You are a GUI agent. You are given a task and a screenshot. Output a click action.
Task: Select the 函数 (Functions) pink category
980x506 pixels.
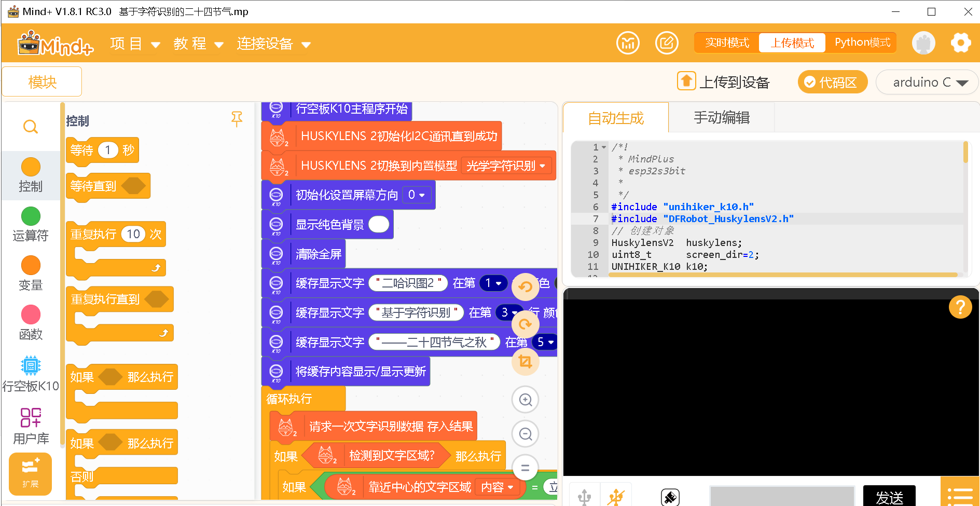(x=31, y=323)
